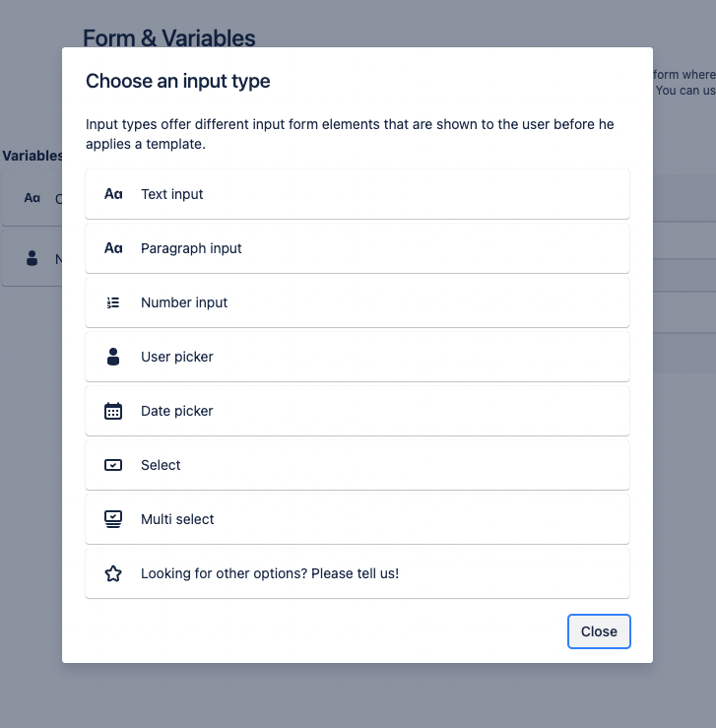This screenshot has width=716, height=728.
Task: Click the checked box icon beside Select
Action: (x=113, y=465)
